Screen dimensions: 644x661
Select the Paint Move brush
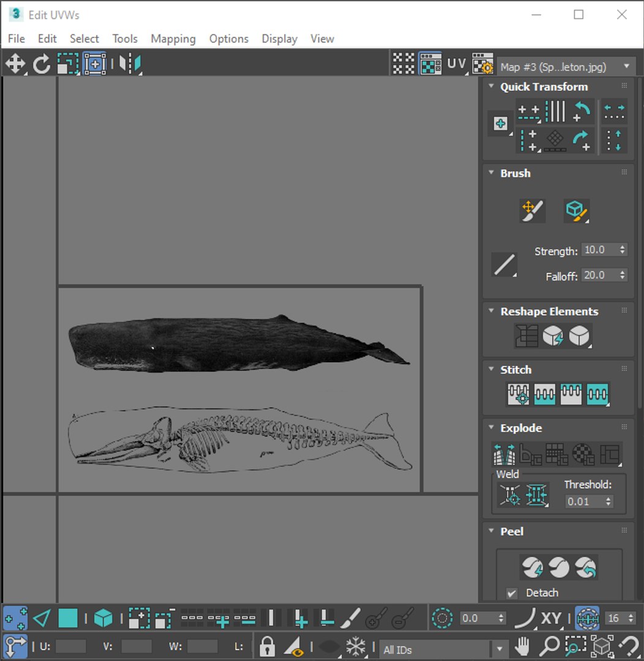click(532, 211)
